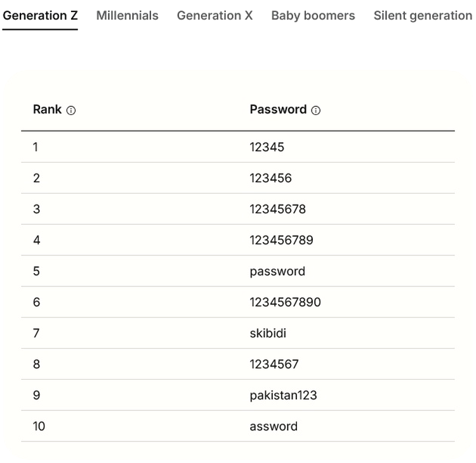476x463 pixels.
Task: Select the Generation Z tab
Action: pos(40,15)
